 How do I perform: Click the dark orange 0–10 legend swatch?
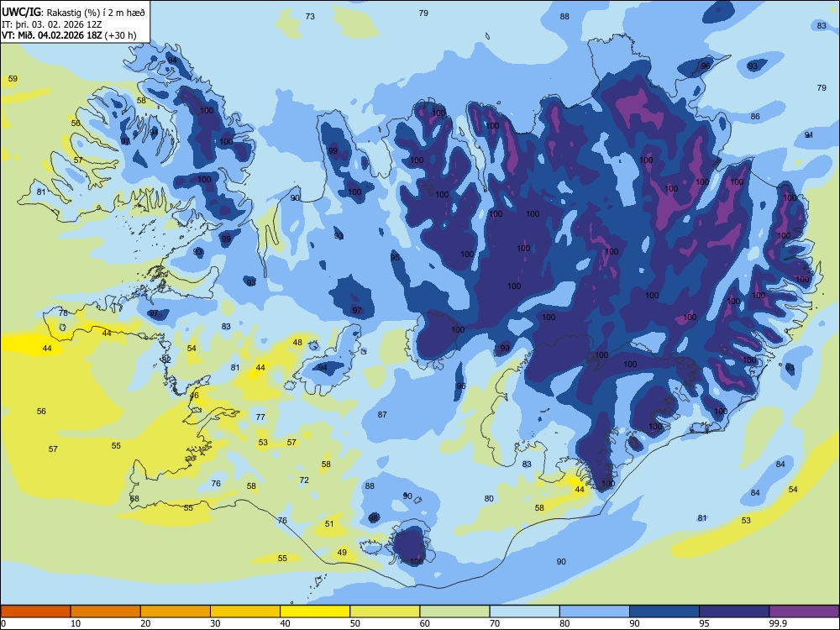(35, 612)
